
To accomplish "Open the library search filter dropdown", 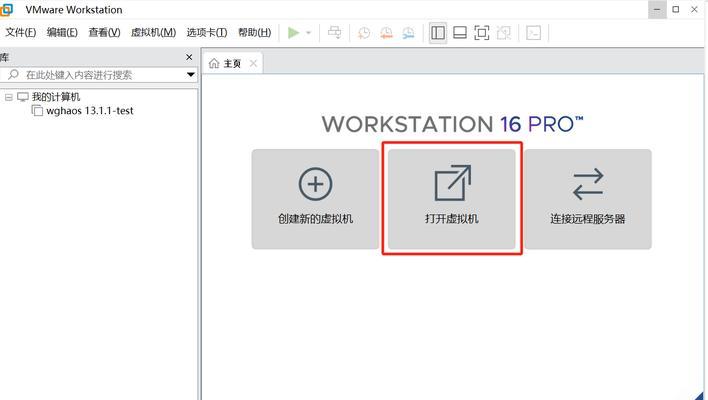I will pos(191,75).
